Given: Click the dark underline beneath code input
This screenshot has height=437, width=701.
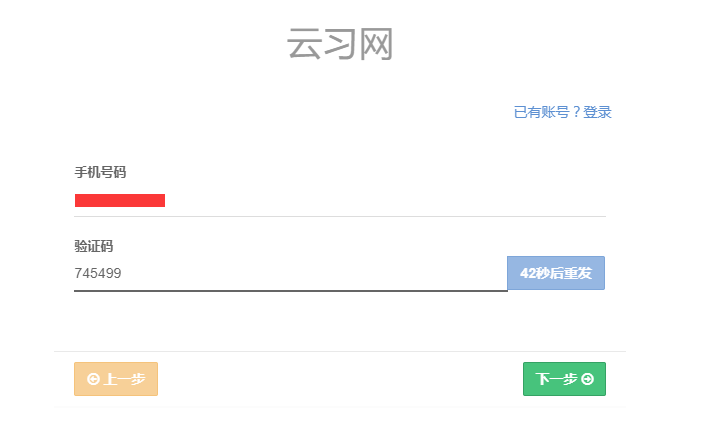Looking at the screenshot, I should point(290,290).
